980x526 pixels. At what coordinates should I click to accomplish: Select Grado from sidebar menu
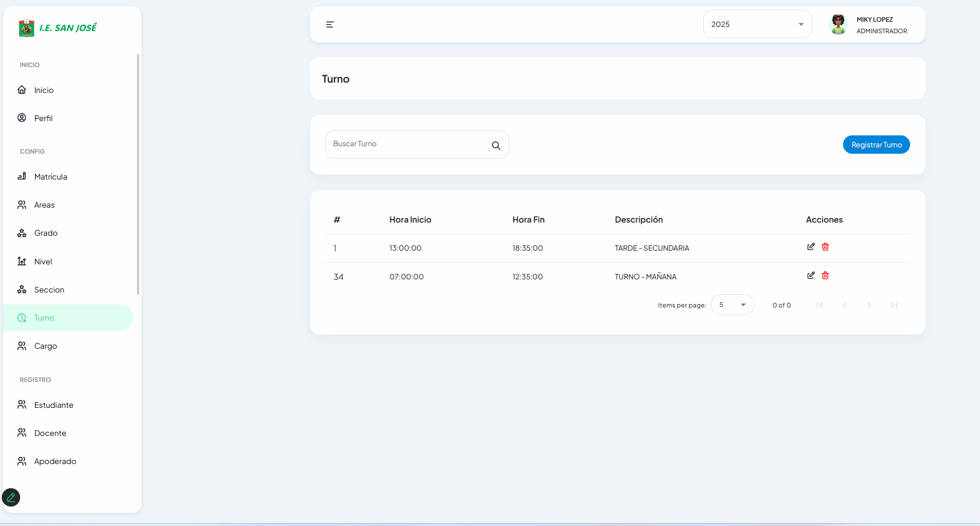[46, 233]
